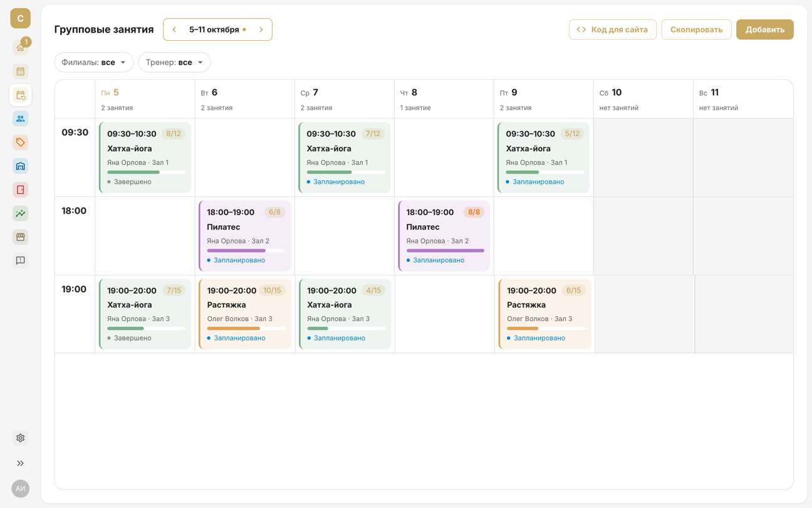
Task: Click the '5–11 октября' date range
Action: click(x=214, y=29)
